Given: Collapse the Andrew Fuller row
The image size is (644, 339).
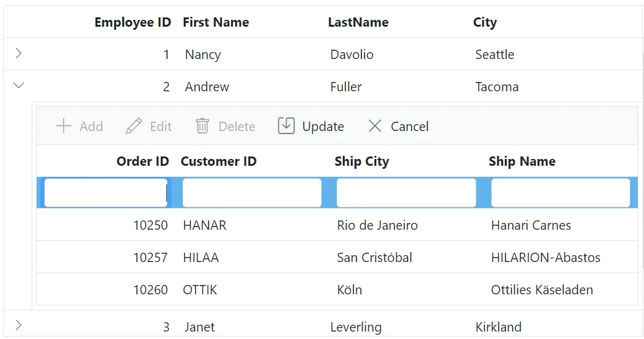Looking at the screenshot, I should coord(19,85).
